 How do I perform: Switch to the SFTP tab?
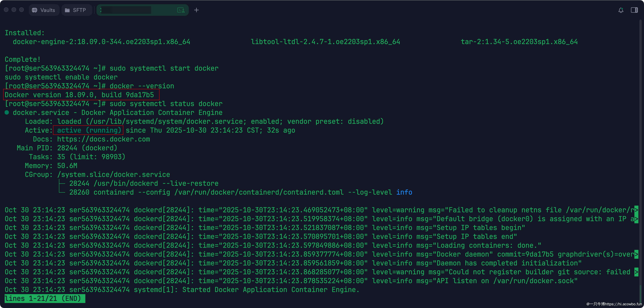(77, 10)
